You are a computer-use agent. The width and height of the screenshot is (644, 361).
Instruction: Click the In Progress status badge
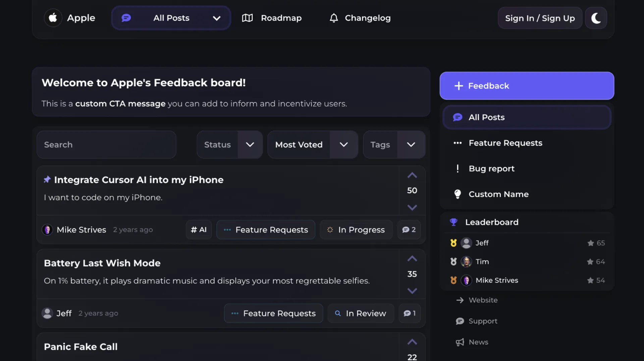356,230
